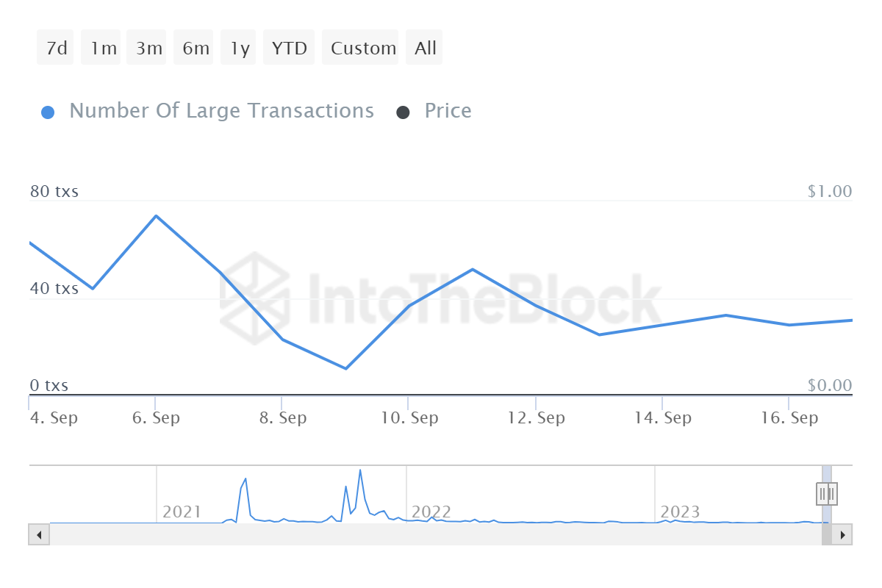Show year-to-date with YTD button
This screenshot has height=588, width=882.
290,48
